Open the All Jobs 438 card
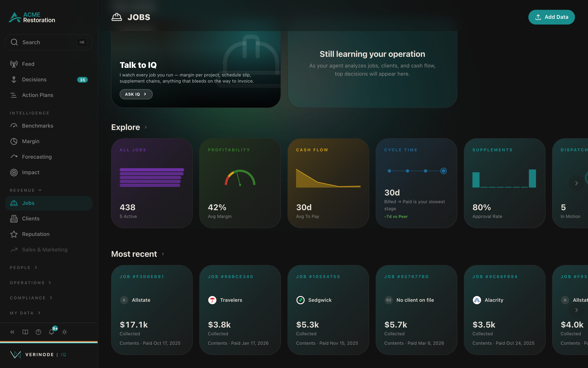This screenshot has width=588, height=368. 152,183
